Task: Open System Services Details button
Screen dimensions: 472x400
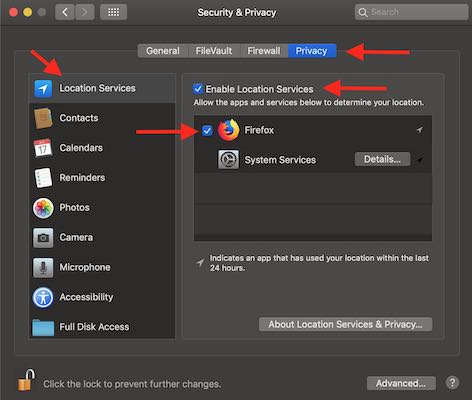Action: (x=382, y=159)
